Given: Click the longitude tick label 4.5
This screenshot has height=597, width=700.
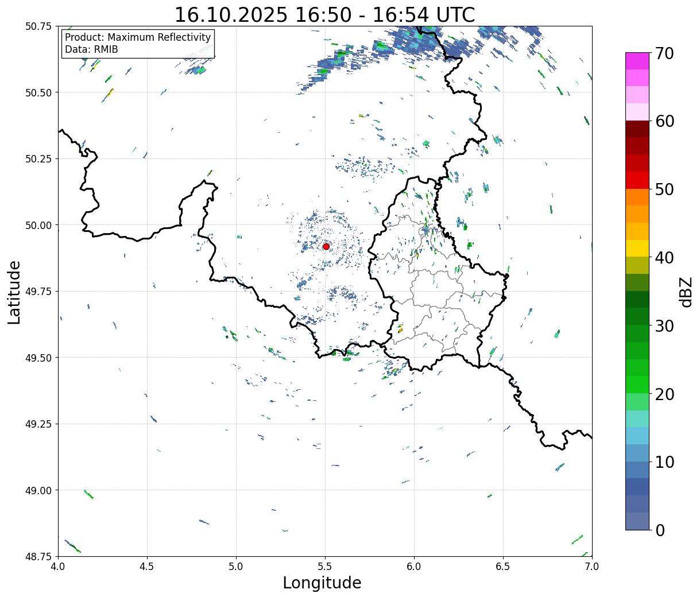Looking at the screenshot, I should [x=147, y=567].
